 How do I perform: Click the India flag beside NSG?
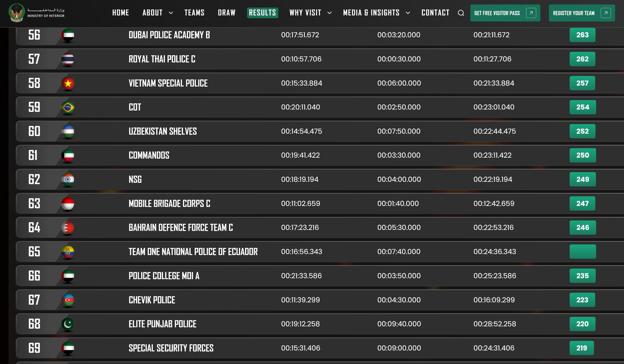pos(68,179)
